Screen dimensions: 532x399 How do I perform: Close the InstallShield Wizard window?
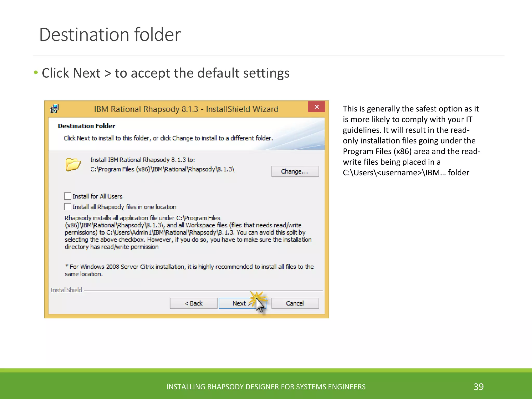[316, 107]
